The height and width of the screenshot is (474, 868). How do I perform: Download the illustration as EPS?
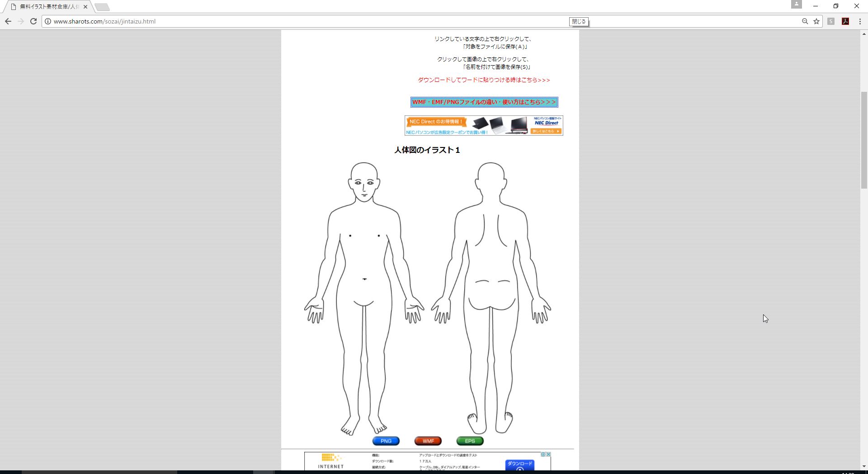pyautogui.click(x=469, y=441)
